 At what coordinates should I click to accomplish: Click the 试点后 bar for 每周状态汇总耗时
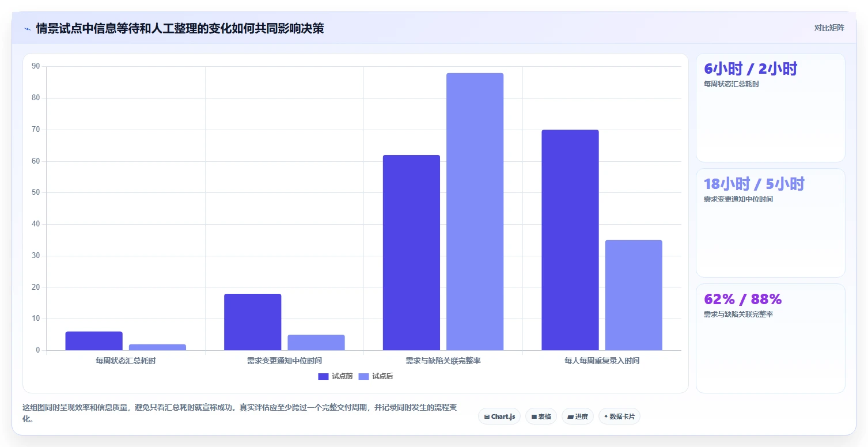(x=157, y=347)
